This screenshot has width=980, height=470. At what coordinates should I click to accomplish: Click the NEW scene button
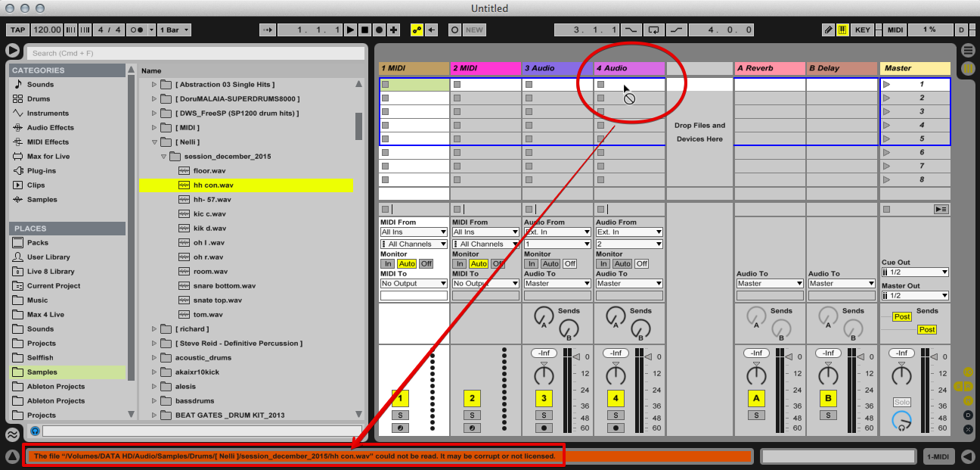point(474,30)
